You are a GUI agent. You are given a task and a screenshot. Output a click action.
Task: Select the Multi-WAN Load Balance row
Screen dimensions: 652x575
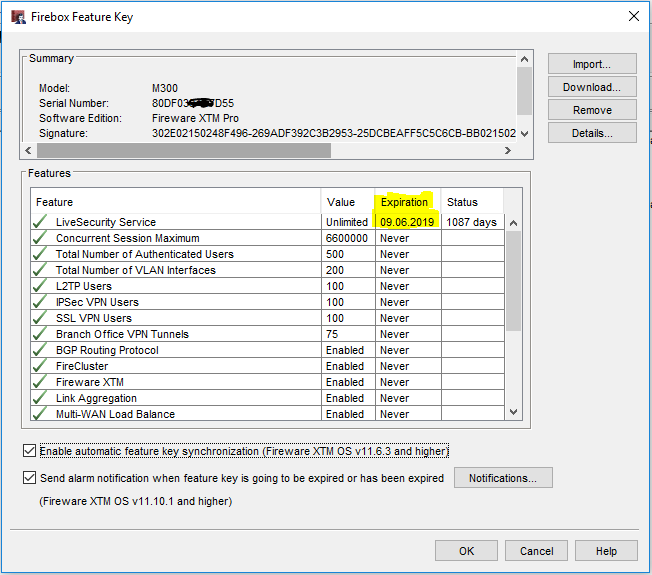268,414
